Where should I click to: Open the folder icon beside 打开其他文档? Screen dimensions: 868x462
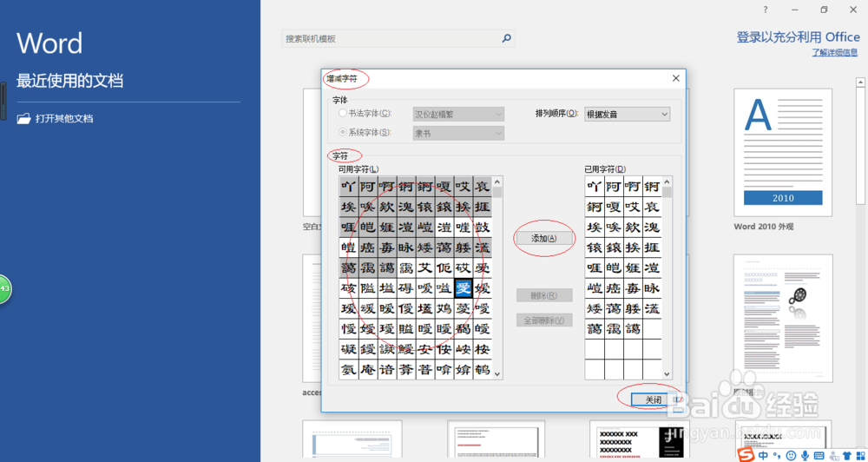coord(23,119)
